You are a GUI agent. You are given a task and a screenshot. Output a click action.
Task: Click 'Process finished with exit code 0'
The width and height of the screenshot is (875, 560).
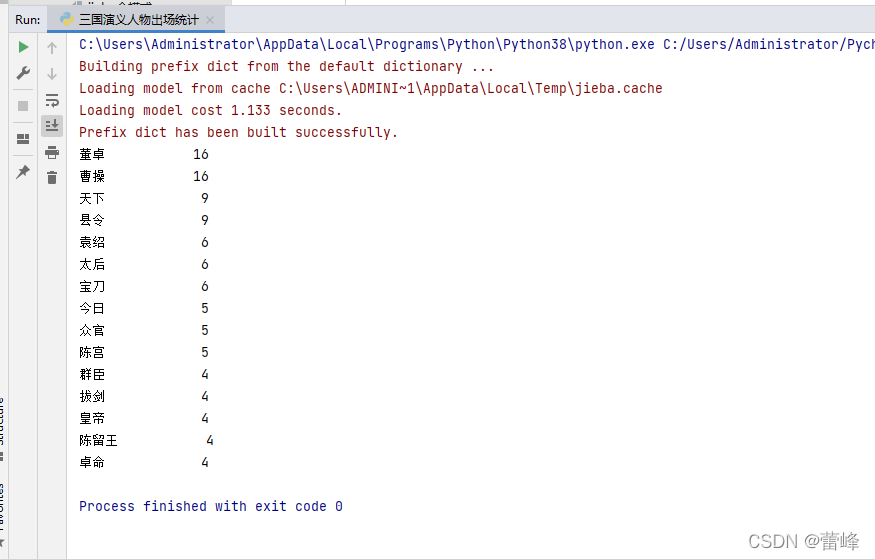click(x=211, y=506)
